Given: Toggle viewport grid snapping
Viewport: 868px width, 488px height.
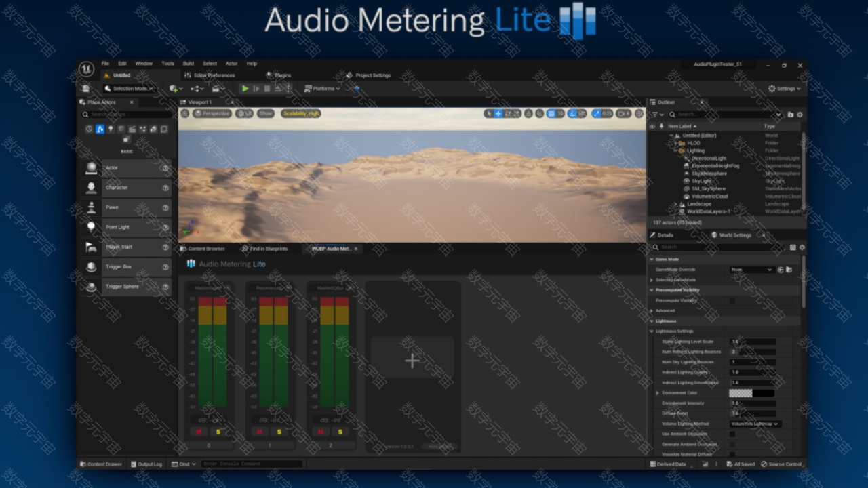Looking at the screenshot, I should click(551, 113).
